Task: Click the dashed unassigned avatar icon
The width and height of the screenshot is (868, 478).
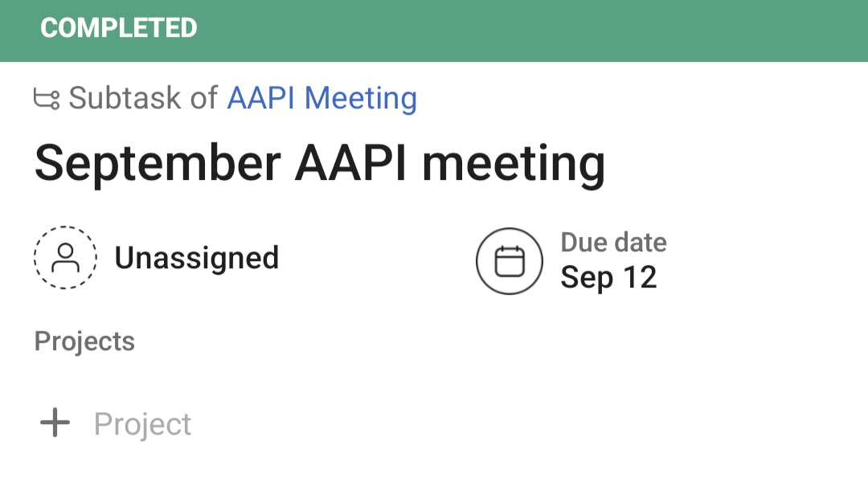Action: (65, 258)
